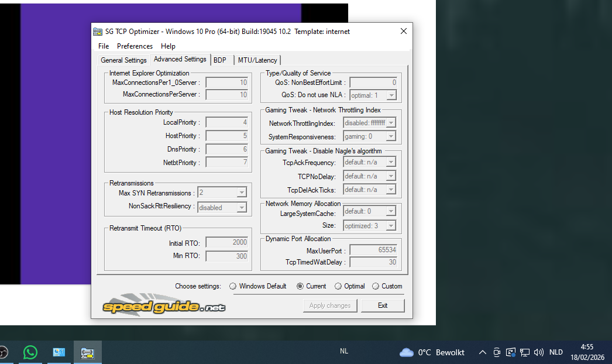Select the Advanced Settings tab
Screen dimensions: 612x364
180,59
